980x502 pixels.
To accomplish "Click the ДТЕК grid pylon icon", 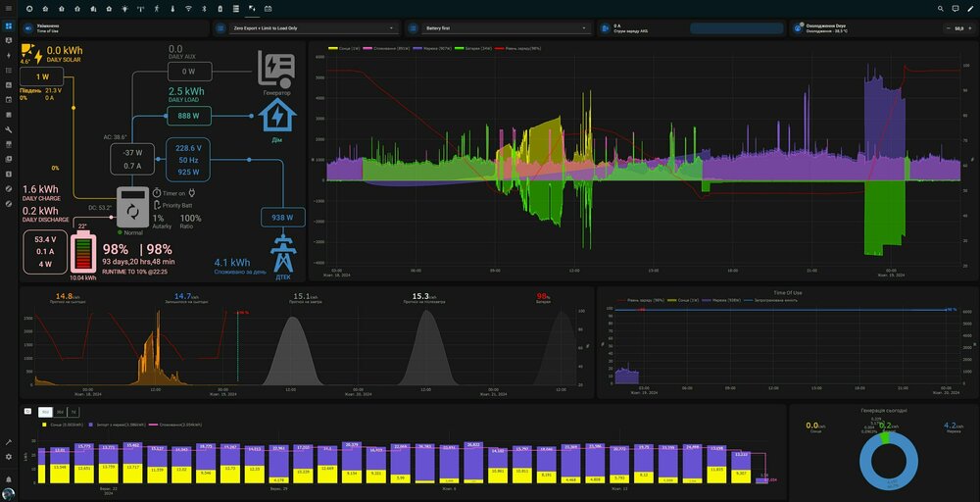I will click(x=283, y=252).
